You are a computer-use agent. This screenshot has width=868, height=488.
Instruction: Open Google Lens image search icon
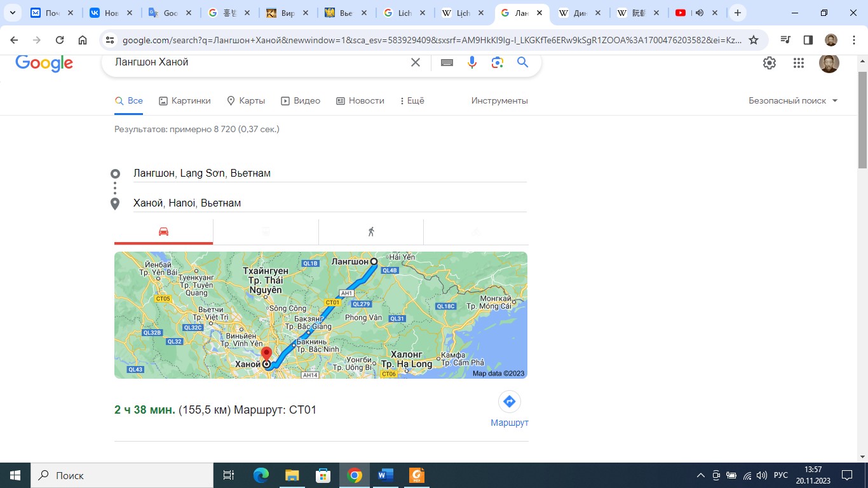497,62
